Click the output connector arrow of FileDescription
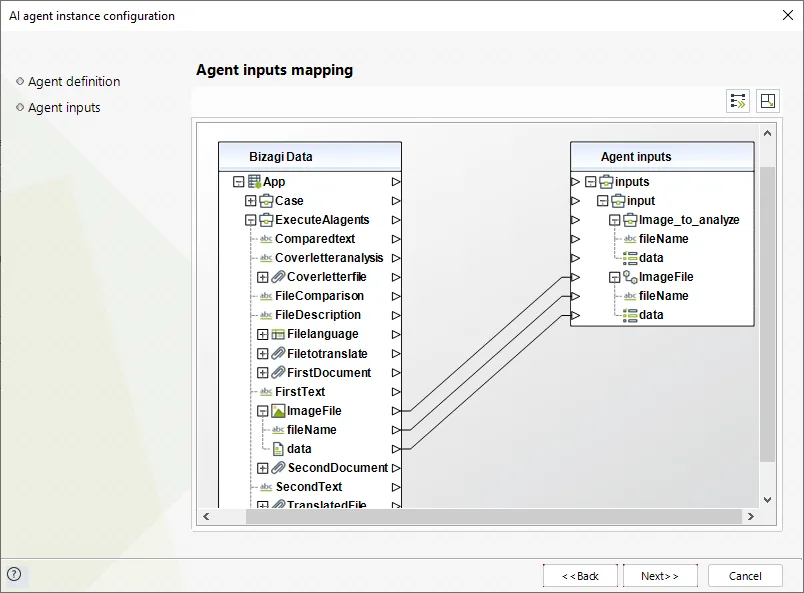The width and height of the screenshot is (804, 593). [x=396, y=315]
